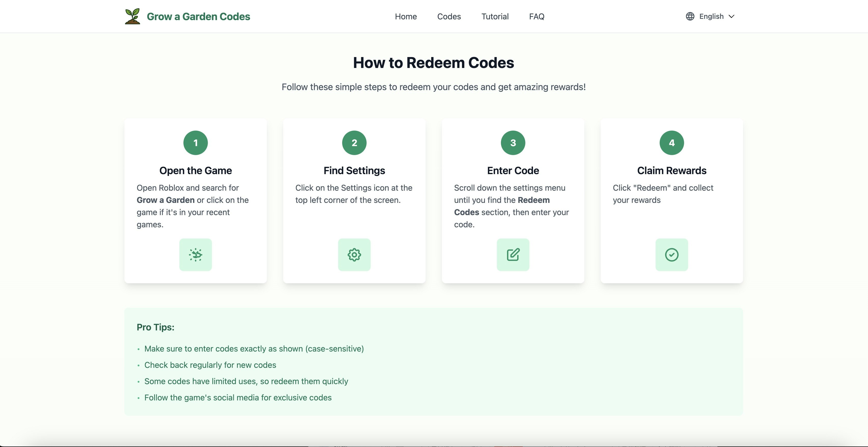Switch to the Codes page
The image size is (868, 447).
tap(449, 16)
